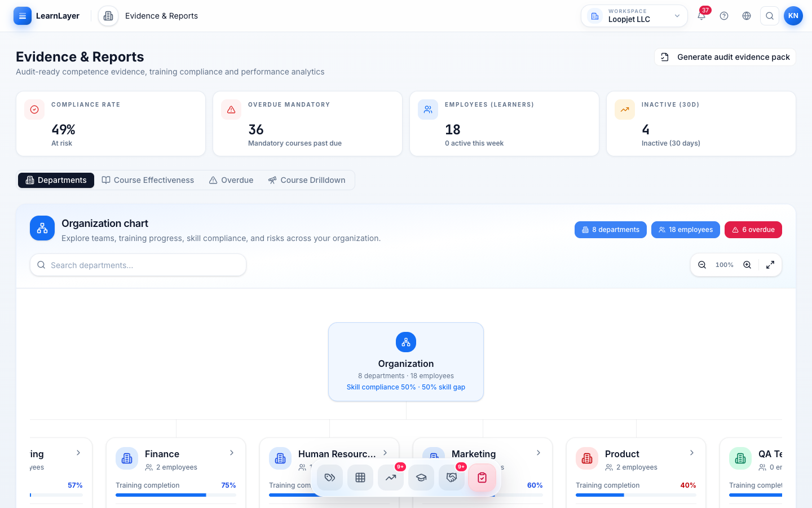Click the Organization root node network icon
The height and width of the screenshot is (508, 812).
(406, 342)
